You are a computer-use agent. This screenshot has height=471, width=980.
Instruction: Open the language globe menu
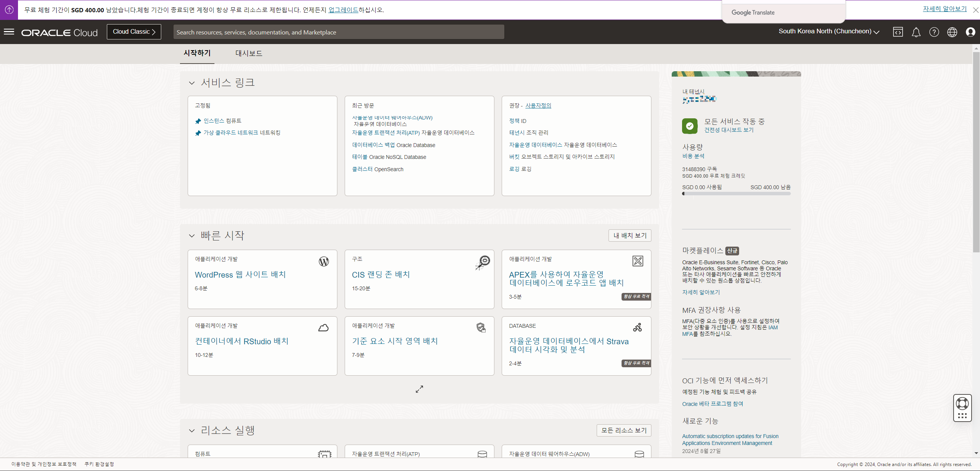[x=952, y=32]
